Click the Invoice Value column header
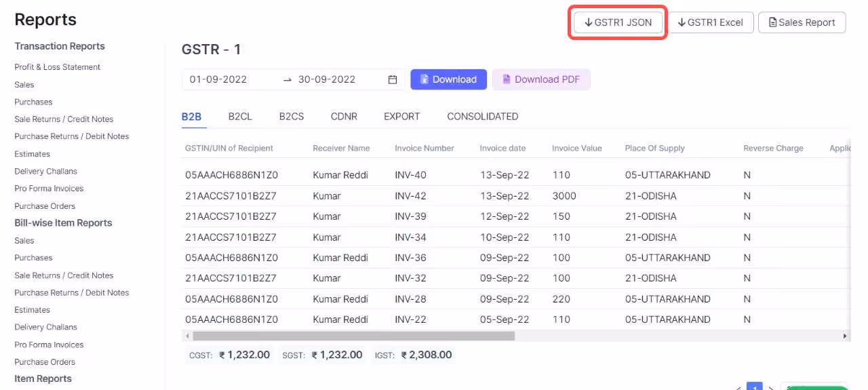 (577, 148)
